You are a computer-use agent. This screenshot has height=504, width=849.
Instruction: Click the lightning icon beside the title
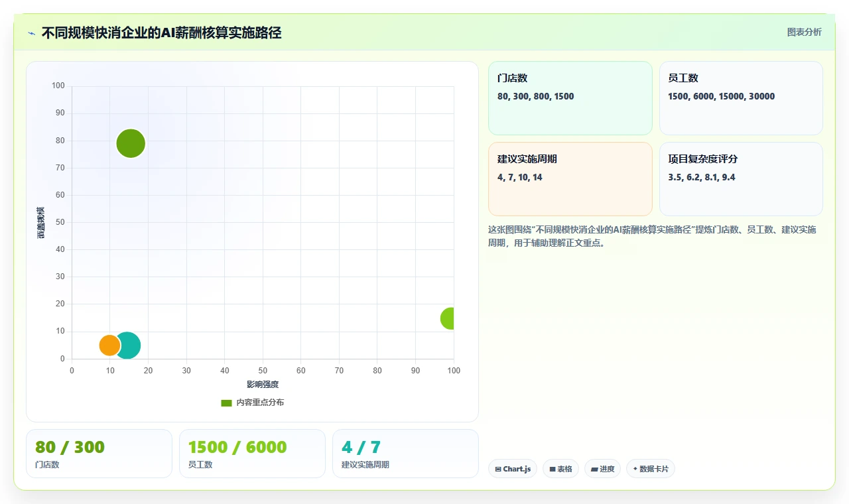point(31,33)
